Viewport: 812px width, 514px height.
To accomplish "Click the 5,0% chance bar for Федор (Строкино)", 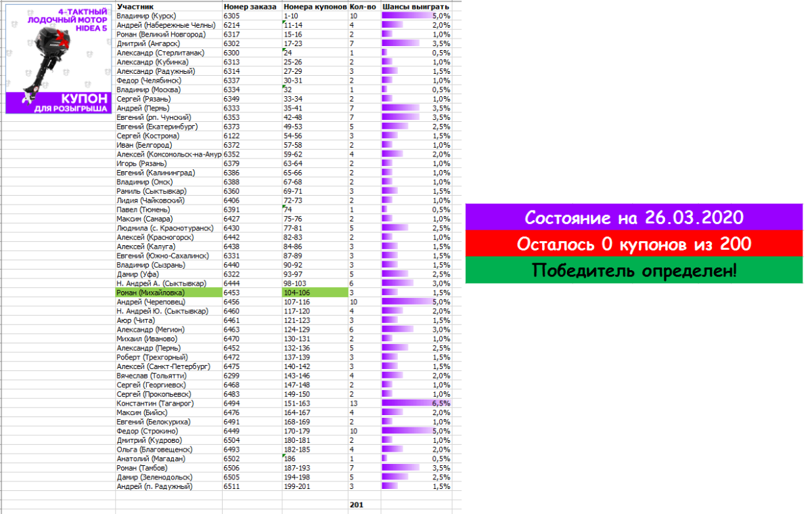I will (415, 431).
